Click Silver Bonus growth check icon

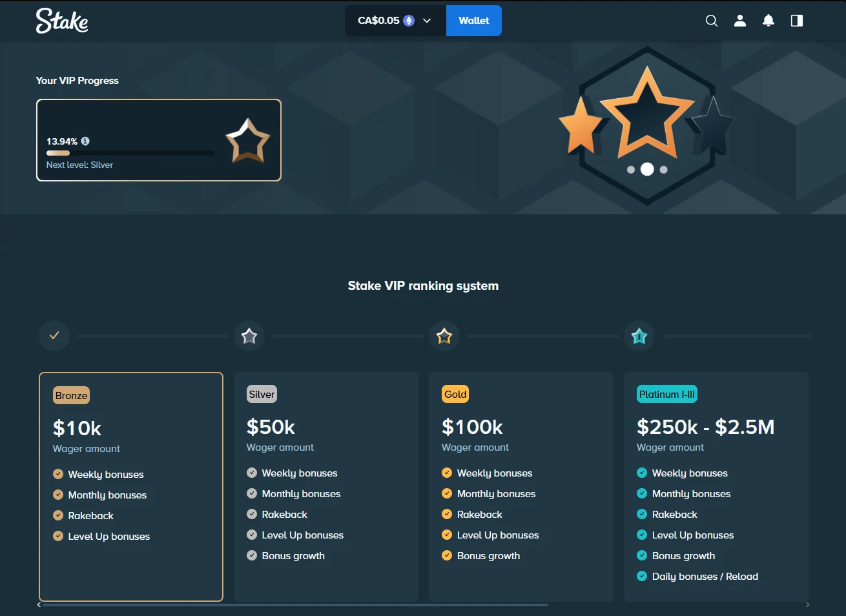point(252,555)
